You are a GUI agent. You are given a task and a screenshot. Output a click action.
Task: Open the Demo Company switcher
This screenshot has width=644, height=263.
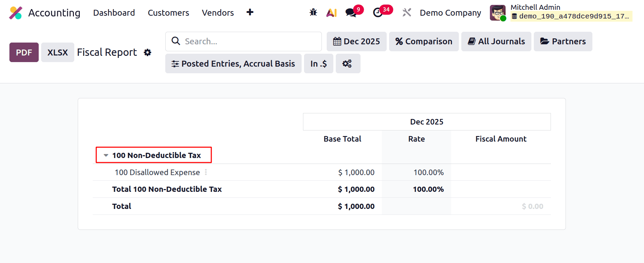(x=450, y=13)
